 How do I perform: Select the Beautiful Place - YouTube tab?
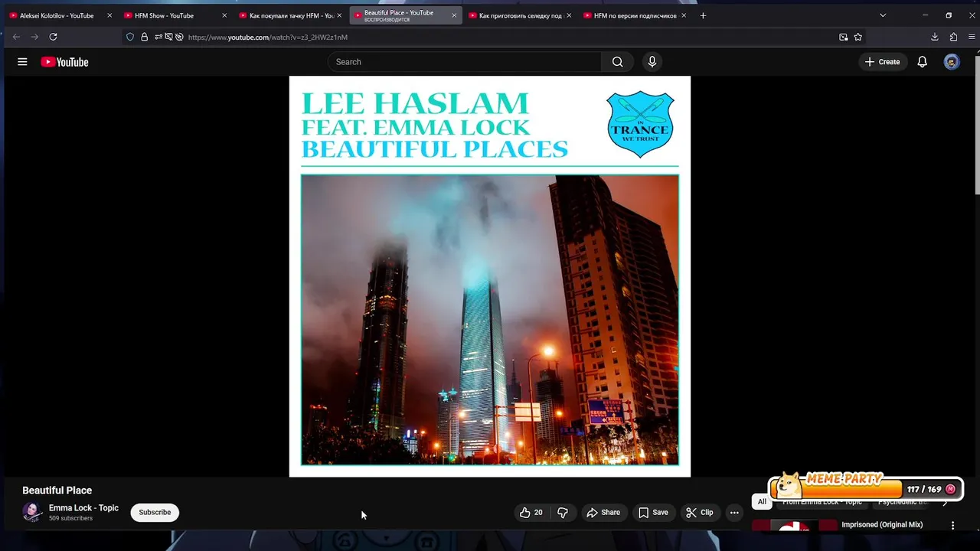(406, 15)
